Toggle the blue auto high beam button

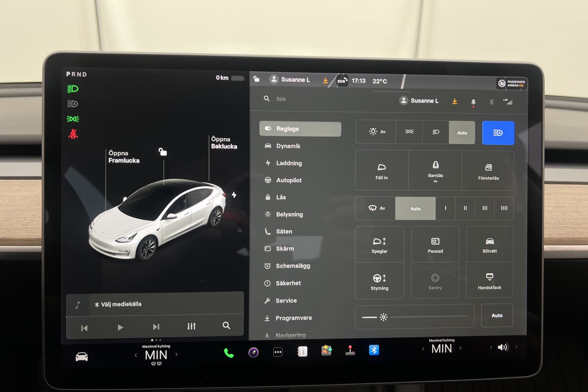tap(498, 133)
